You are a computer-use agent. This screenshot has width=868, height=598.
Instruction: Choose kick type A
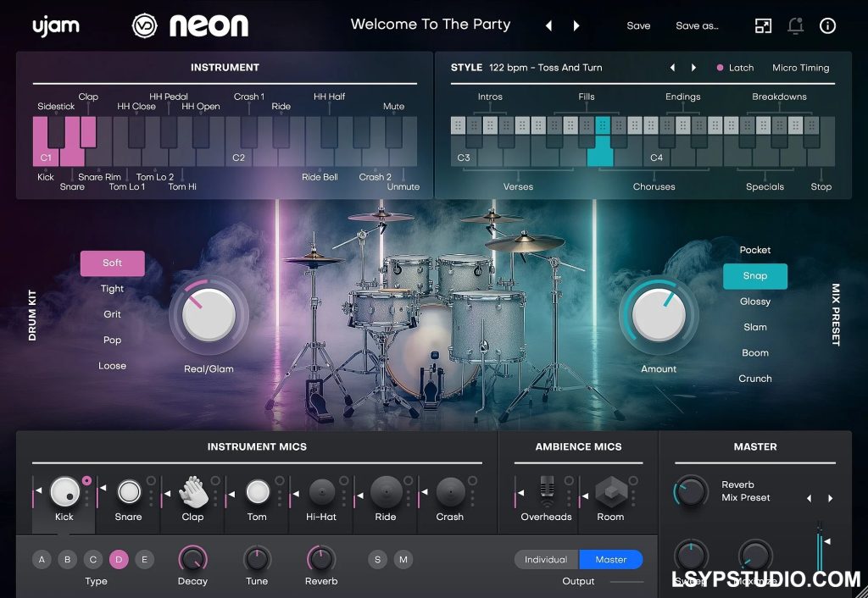tap(42, 559)
